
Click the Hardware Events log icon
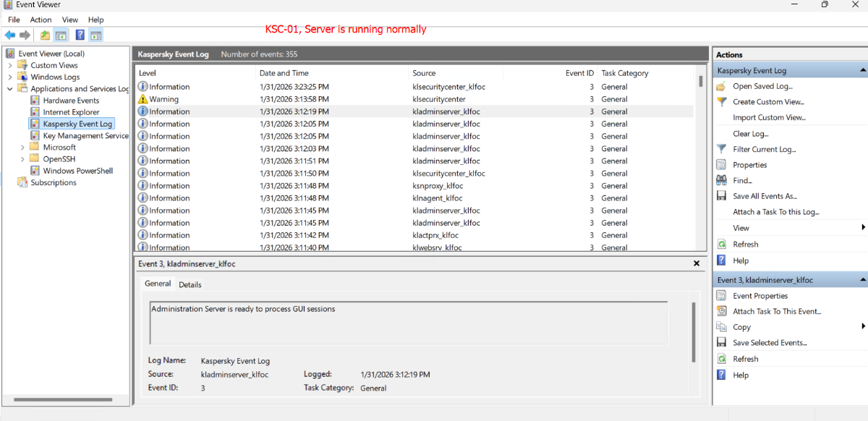(x=35, y=101)
